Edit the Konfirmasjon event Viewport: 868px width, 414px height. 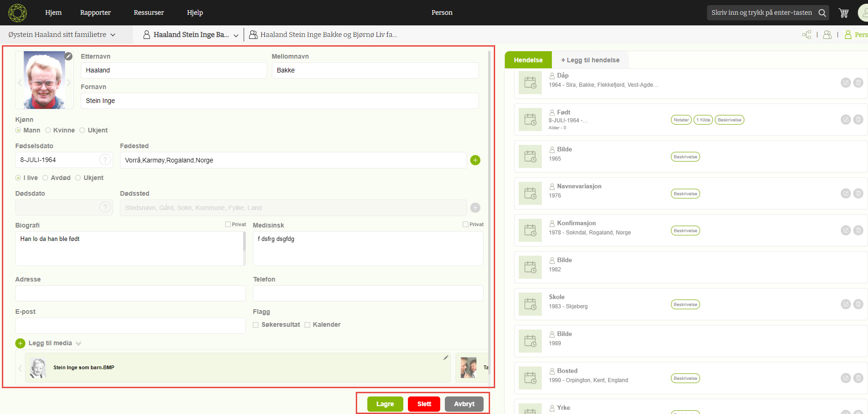(845, 230)
